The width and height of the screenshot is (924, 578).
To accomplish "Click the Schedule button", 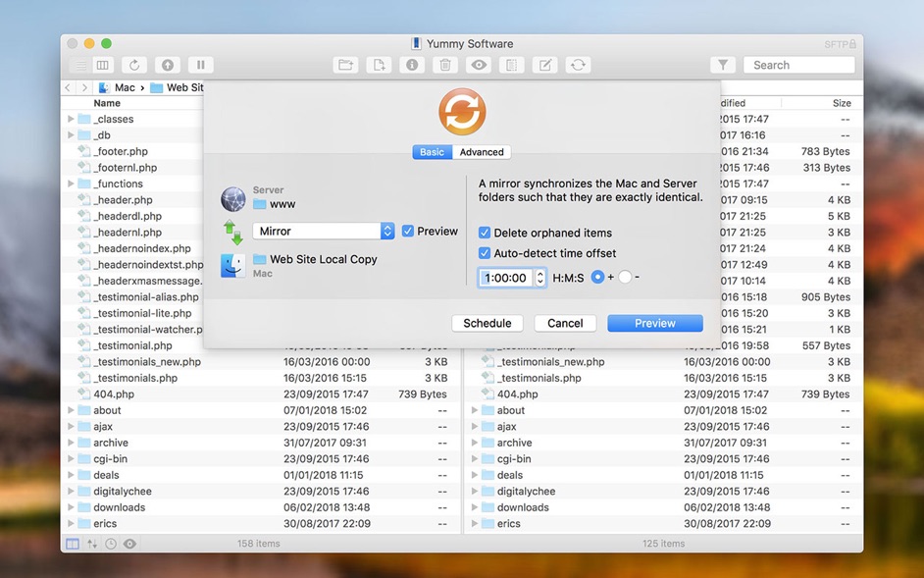I will (x=488, y=323).
